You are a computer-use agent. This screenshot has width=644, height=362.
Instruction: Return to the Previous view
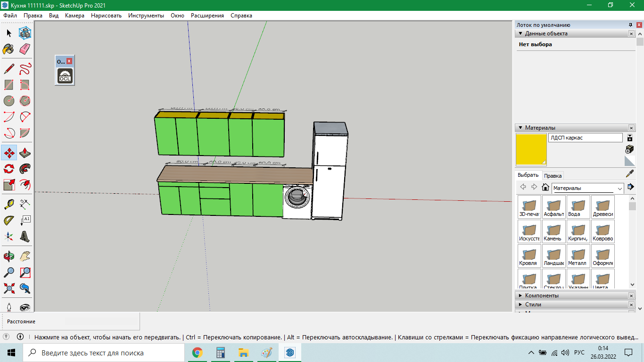tap(25, 288)
